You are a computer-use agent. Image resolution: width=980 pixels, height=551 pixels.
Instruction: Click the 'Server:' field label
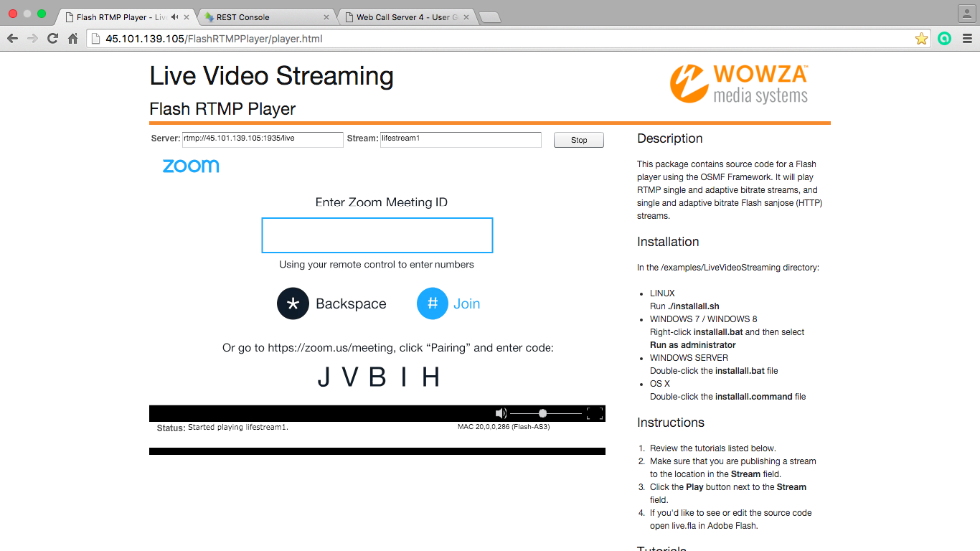point(166,138)
